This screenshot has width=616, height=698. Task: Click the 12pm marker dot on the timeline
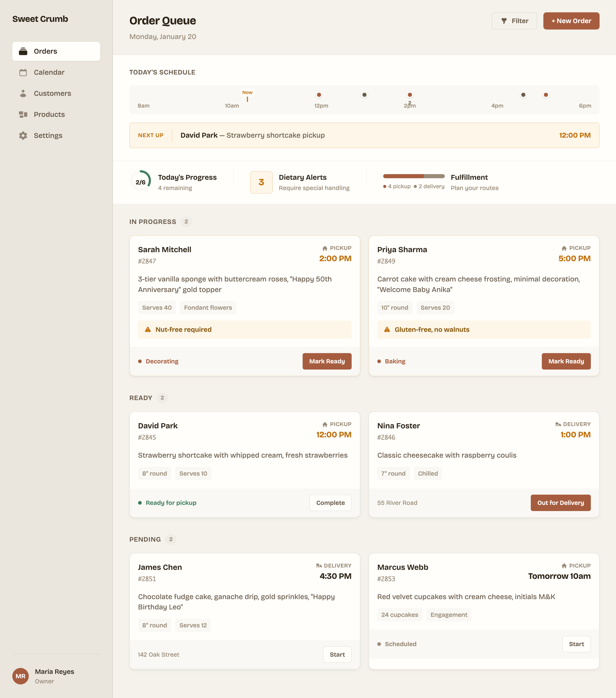click(x=319, y=95)
